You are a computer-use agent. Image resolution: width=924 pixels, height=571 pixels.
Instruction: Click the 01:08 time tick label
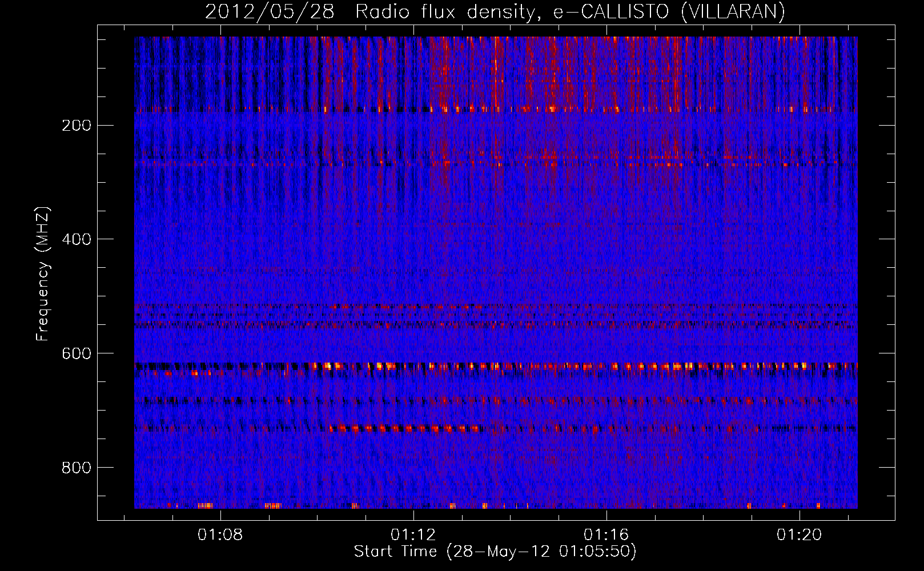click(x=220, y=535)
